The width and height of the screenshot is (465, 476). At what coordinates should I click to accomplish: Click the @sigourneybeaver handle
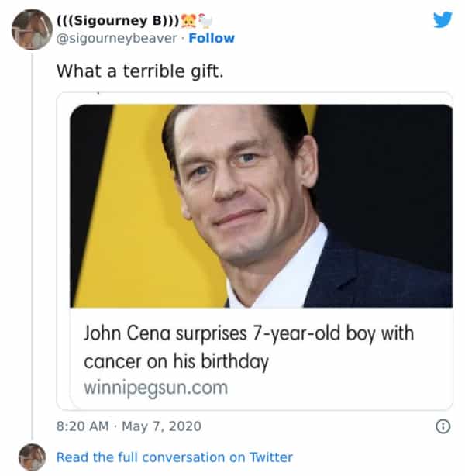click(118, 38)
